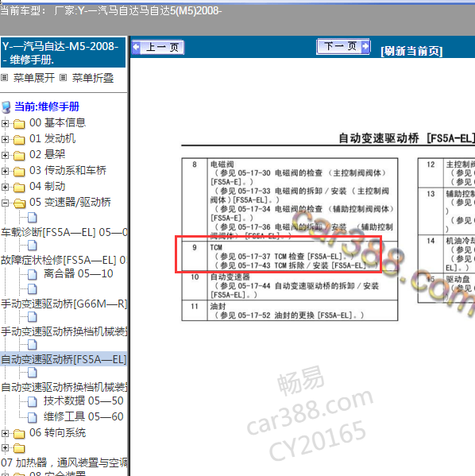Open 自动变速驱动桥换档机械装置 page entry
The image size is (475, 476).
click(x=64, y=387)
